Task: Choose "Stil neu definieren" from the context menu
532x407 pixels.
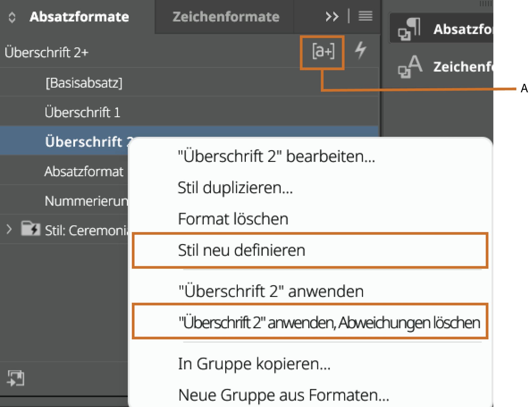Action: [242, 250]
